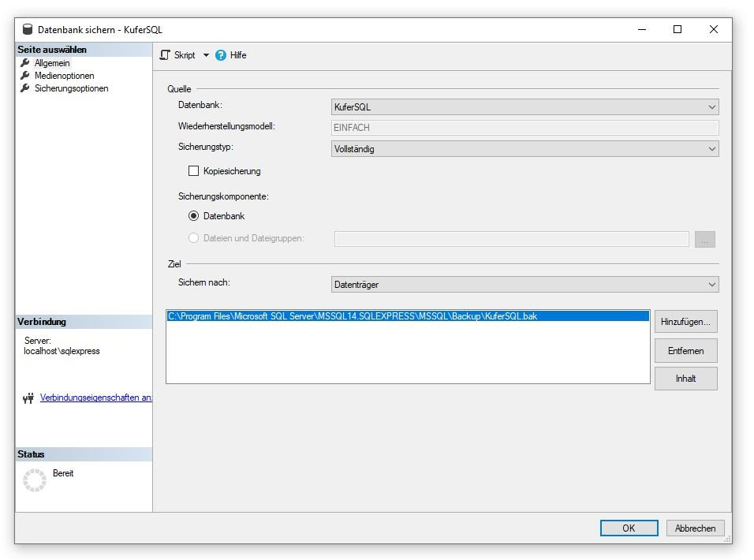The image size is (754, 560).
Task: Select the Dateien und Dateigruppen radio button
Action: (193, 238)
